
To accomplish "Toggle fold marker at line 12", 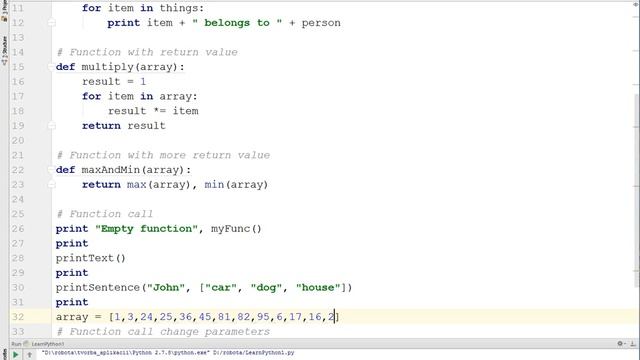I will (x=51, y=23).
